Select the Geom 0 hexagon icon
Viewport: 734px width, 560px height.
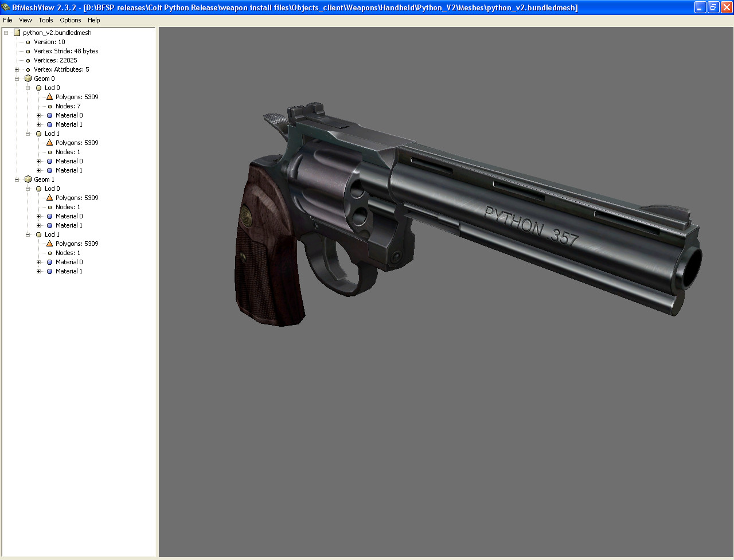[x=28, y=79]
